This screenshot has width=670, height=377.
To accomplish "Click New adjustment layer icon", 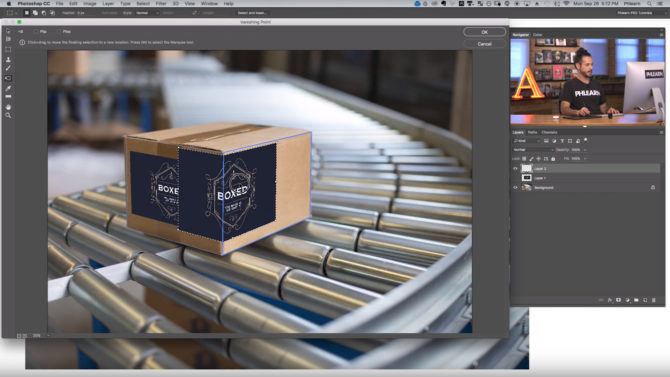I will click(627, 300).
